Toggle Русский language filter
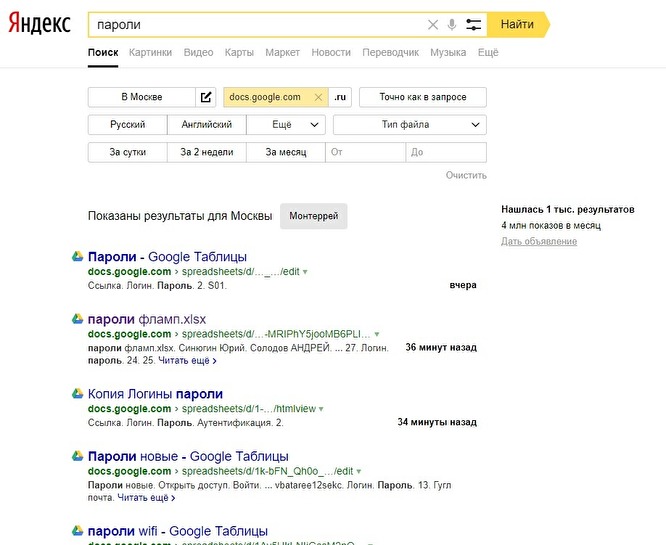 tap(127, 125)
